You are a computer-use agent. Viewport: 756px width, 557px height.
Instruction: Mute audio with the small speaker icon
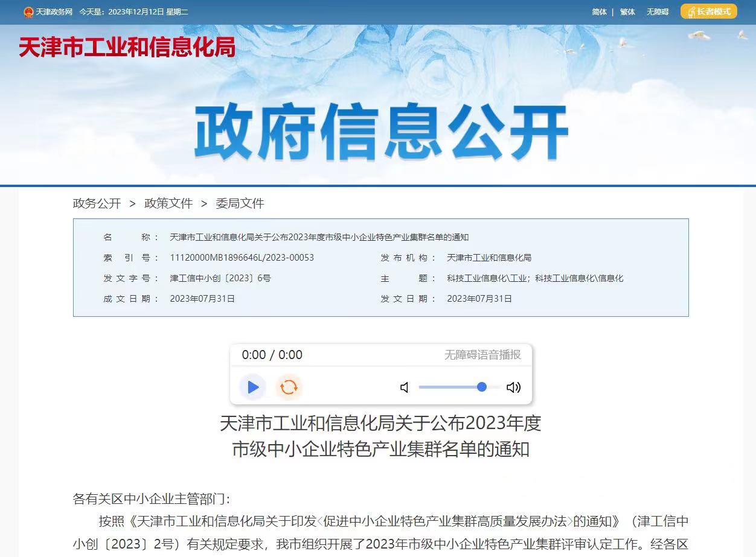405,387
